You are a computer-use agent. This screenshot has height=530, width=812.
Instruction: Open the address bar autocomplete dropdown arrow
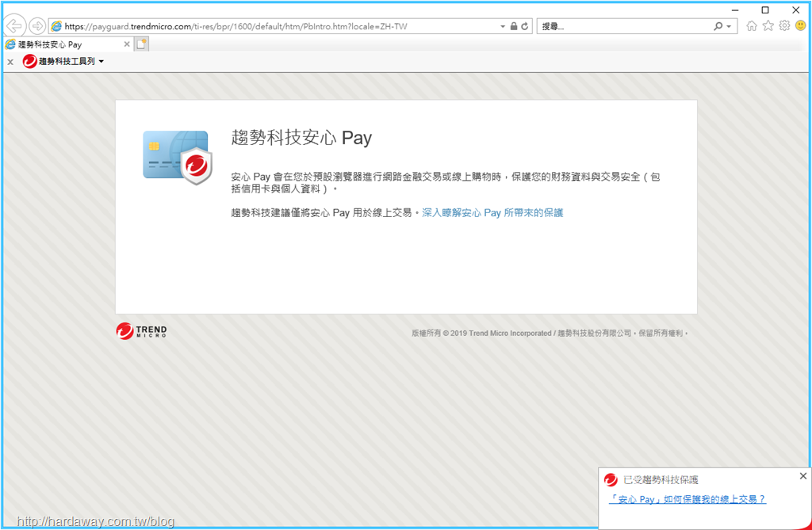coord(502,26)
